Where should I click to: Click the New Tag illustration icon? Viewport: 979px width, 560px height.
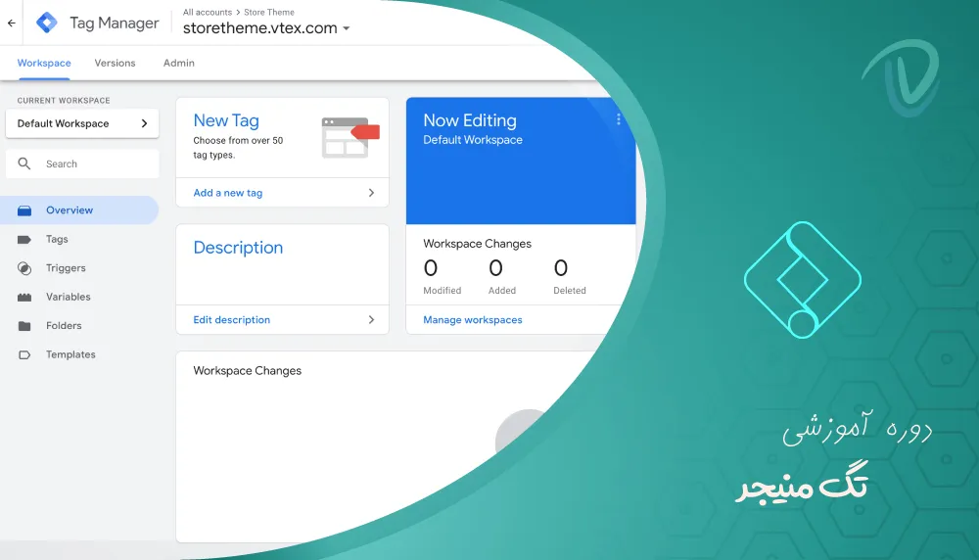coord(350,137)
